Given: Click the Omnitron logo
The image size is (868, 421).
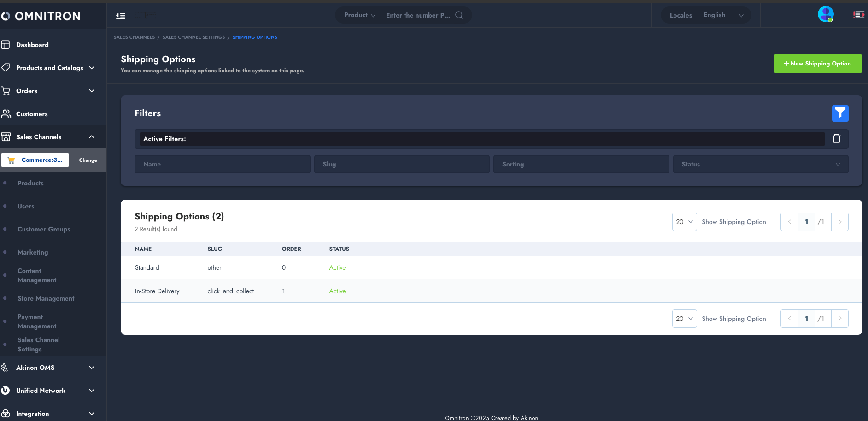Looking at the screenshot, I should (41, 16).
